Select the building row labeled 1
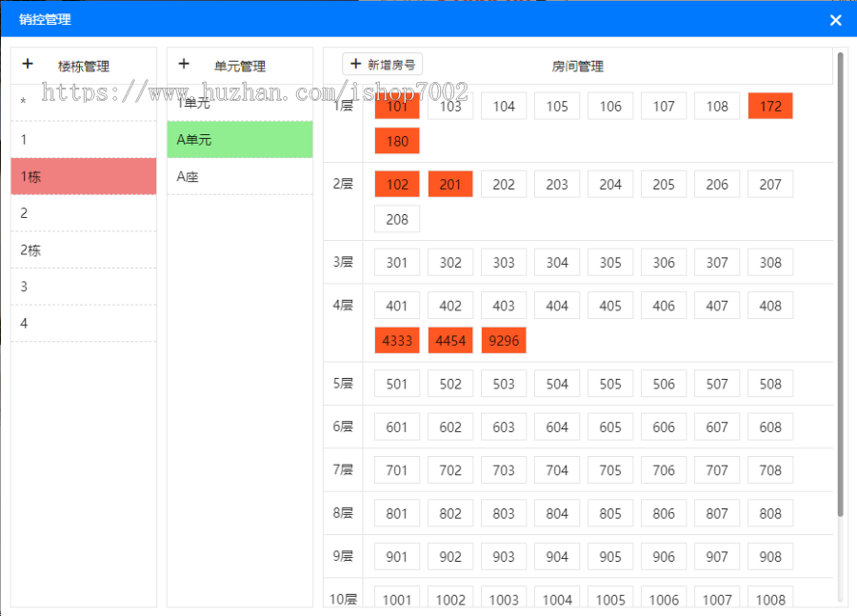Viewport: 857px width, 616px height. [84, 139]
